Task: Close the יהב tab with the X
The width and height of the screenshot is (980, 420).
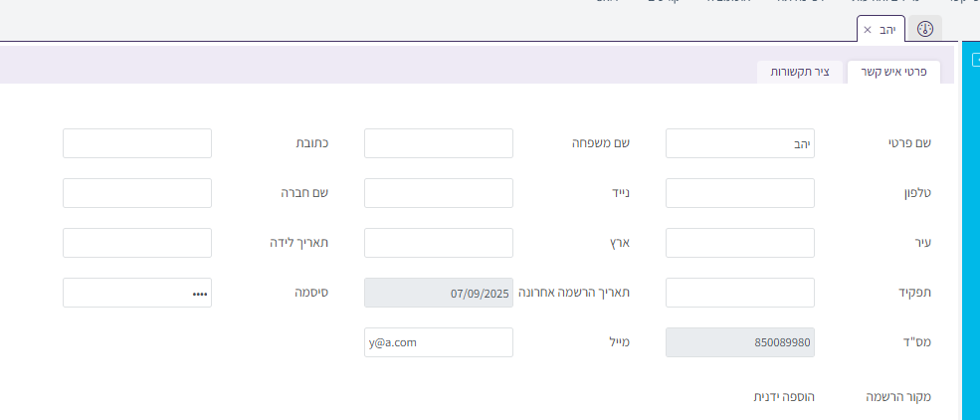Action: tap(868, 30)
